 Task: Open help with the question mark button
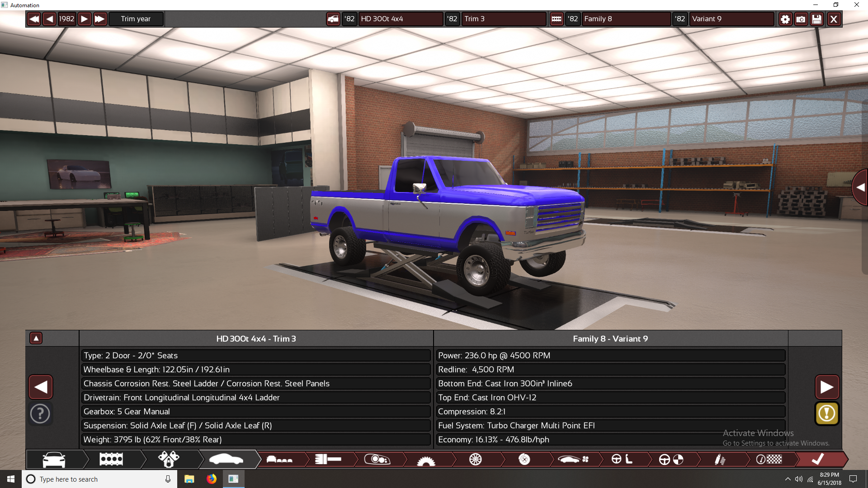[40, 413]
